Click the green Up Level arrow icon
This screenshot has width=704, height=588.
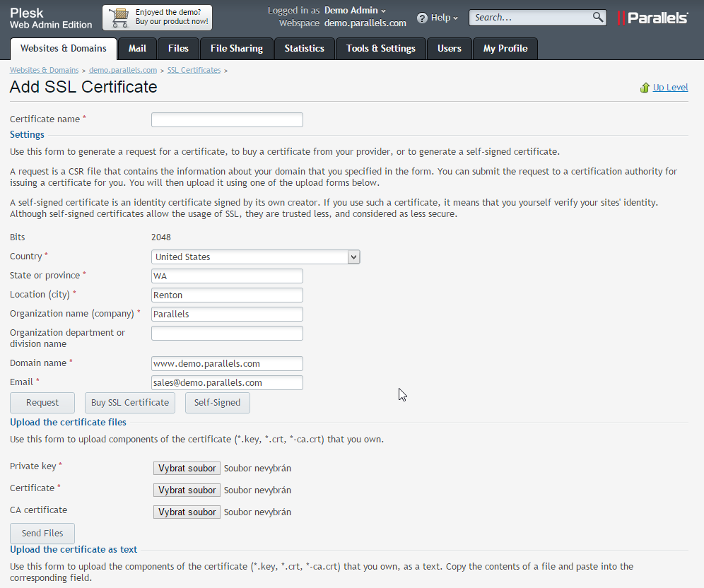pyautogui.click(x=645, y=88)
